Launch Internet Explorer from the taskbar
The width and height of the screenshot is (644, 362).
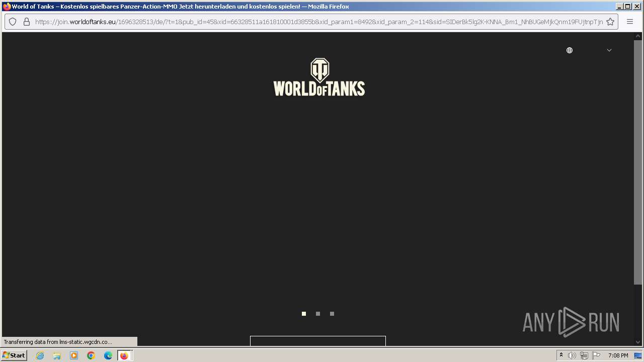pyautogui.click(x=40, y=355)
